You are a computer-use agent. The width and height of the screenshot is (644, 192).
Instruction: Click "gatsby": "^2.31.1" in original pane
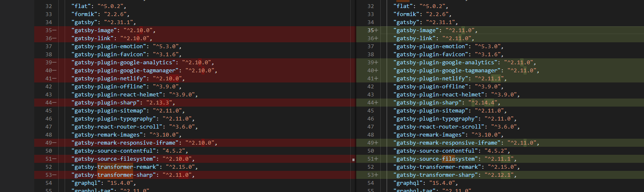point(104,22)
